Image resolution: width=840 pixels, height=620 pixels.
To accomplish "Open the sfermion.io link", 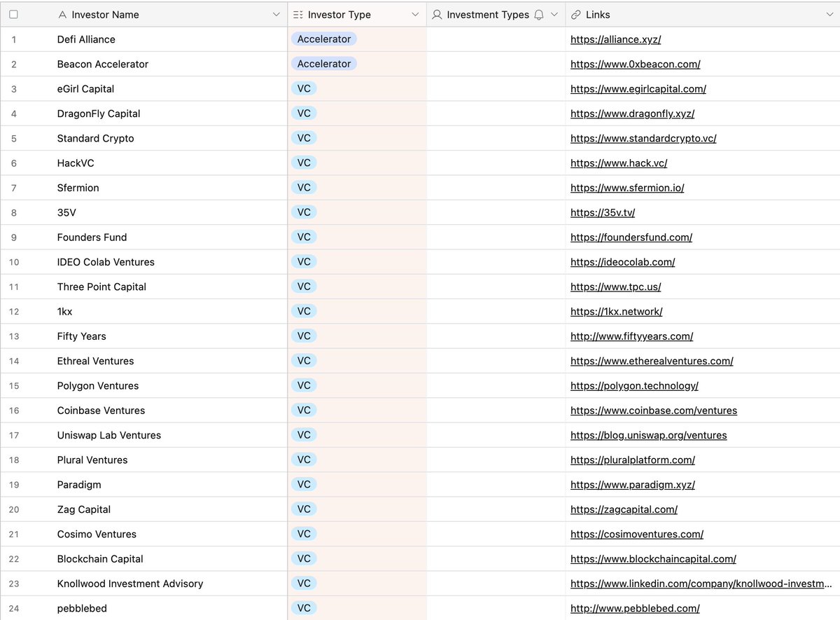I will pyautogui.click(x=627, y=188).
